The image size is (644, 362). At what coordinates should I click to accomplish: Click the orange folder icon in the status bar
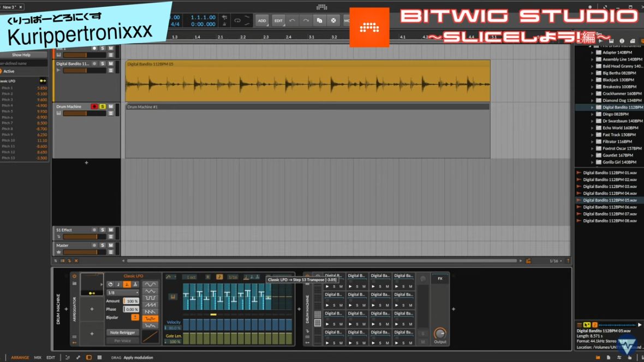(598, 358)
